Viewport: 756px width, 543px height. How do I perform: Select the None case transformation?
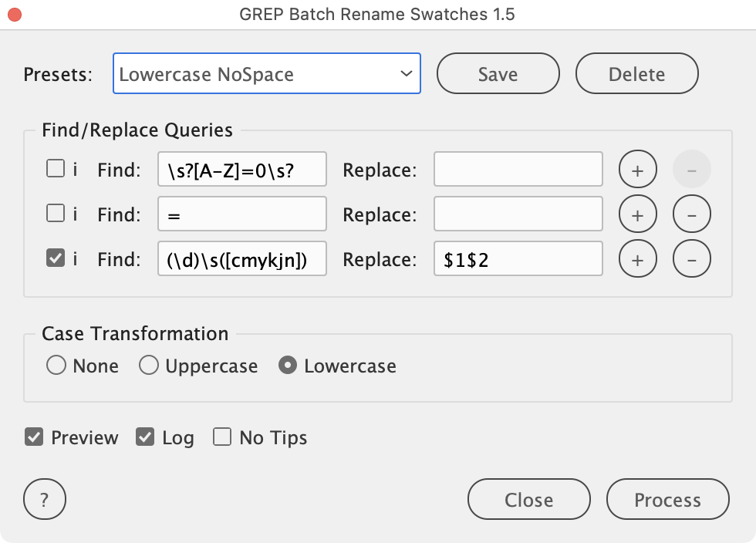coord(56,365)
